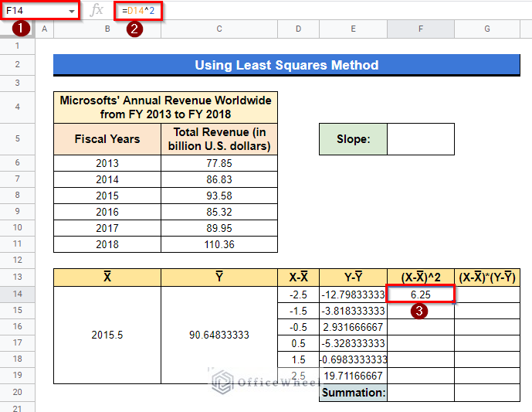
Task: Click the (X-X̄)^2 header cell
Action: (x=421, y=278)
